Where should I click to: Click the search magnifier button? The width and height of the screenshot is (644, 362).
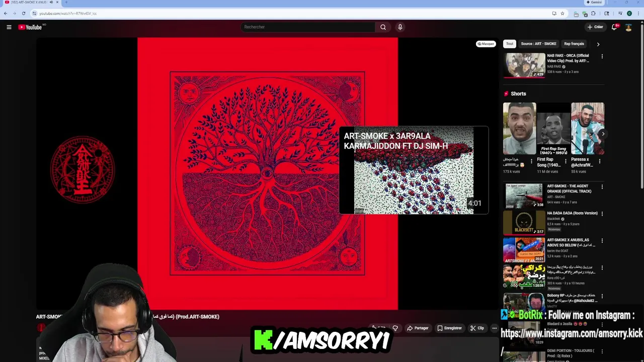click(383, 27)
